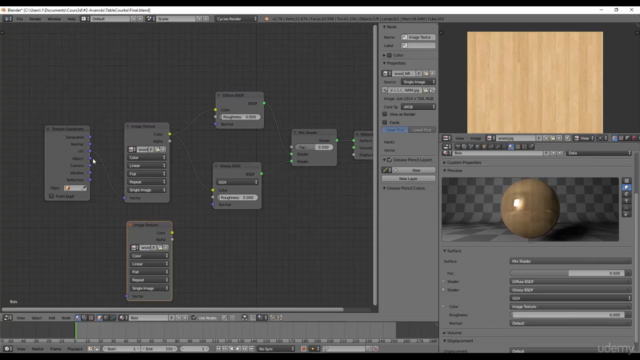Image resolution: width=640 pixels, height=360 pixels.
Task: Open image file browser in node panel
Action: 426,90
